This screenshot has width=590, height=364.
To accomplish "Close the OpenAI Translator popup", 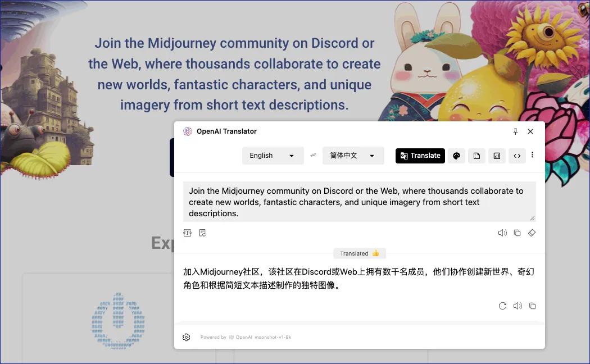I will (530, 131).
